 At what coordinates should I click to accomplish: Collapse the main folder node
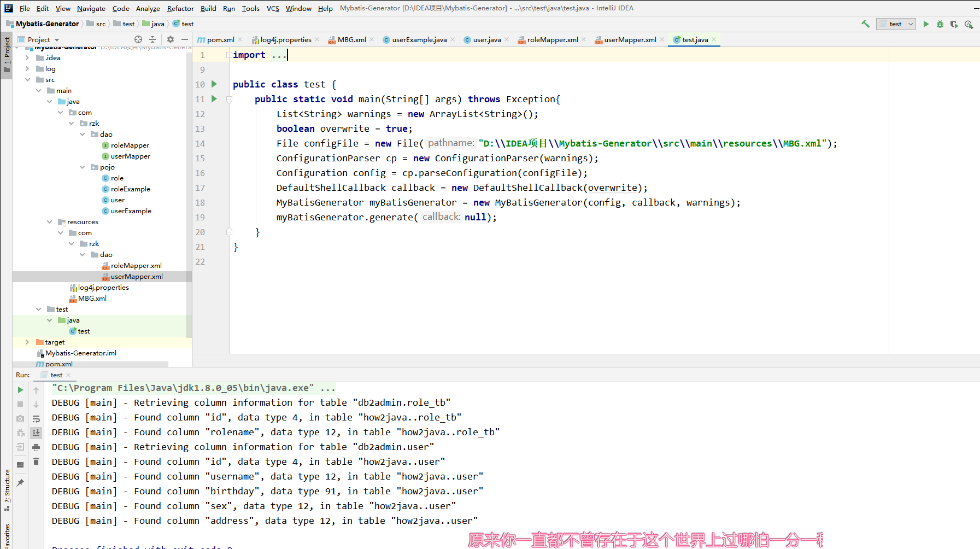point(38,90)
